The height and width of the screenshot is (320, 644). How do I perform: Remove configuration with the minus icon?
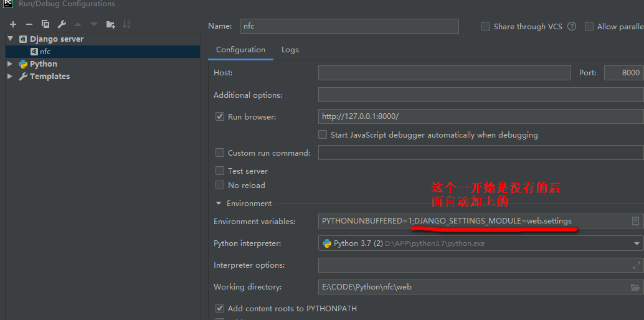(29, 24)
